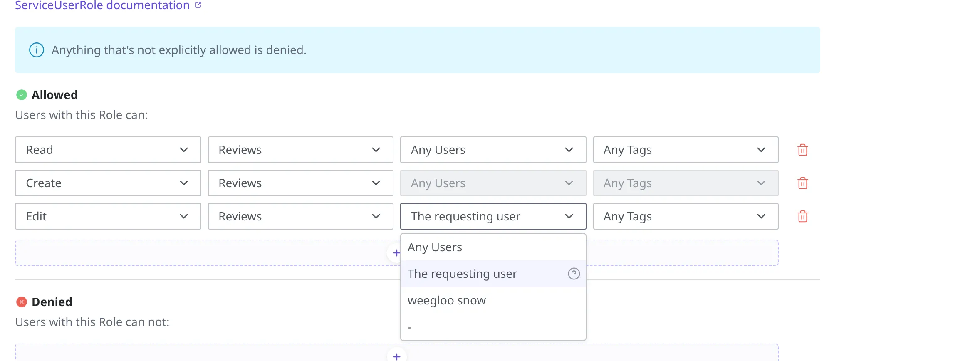Open the Edit action dropdown

click(108, 216)
